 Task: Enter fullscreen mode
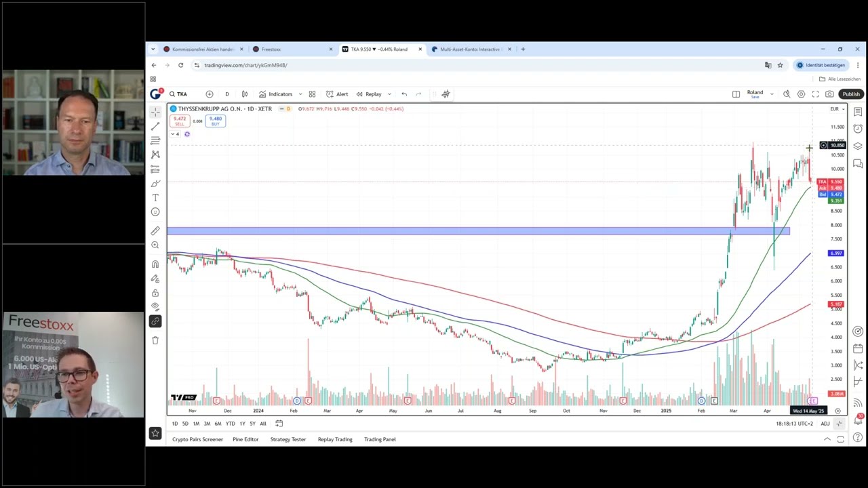(x=815, y=94)
